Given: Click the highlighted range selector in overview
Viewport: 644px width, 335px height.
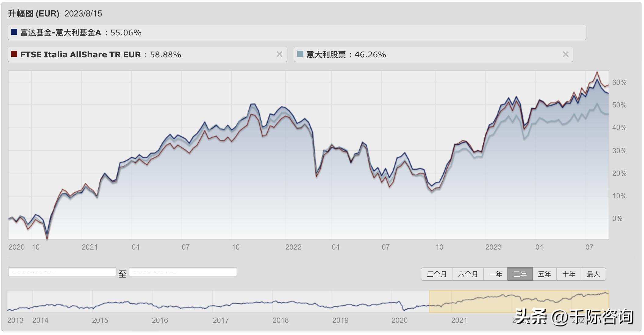Looking at the screenshot, I should click(519, 301).
